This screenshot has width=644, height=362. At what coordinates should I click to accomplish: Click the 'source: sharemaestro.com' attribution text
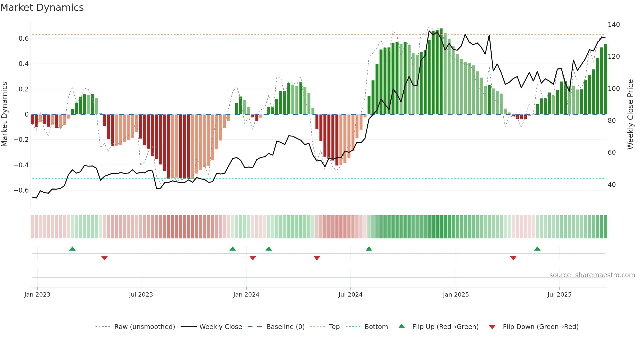592,275
